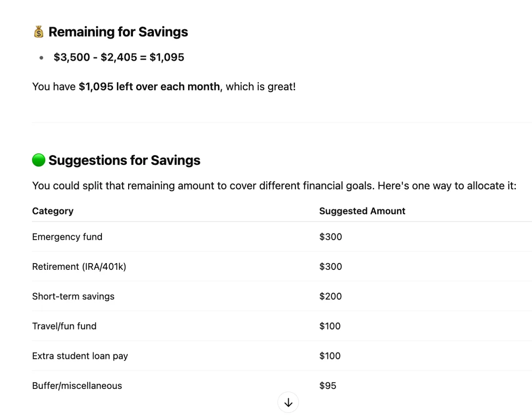Select the "Extra student loan pay" cell
Screen dimensions: 532x416
tap(80, 356)
